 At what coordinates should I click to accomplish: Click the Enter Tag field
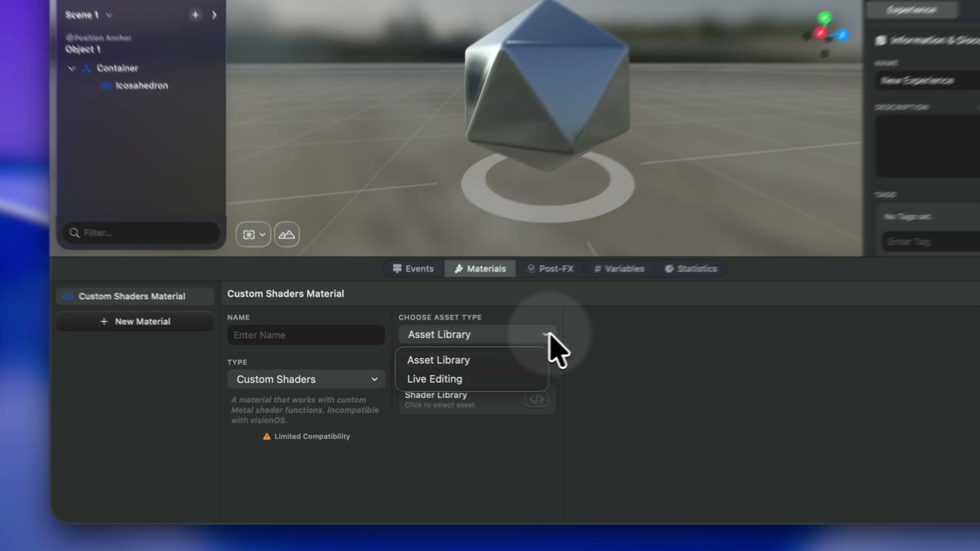tap(931, 241)
